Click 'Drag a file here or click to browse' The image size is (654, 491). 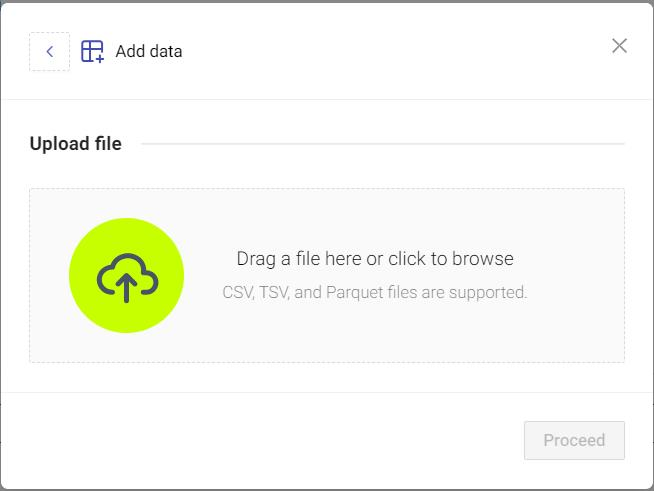(x=375, y=259)
